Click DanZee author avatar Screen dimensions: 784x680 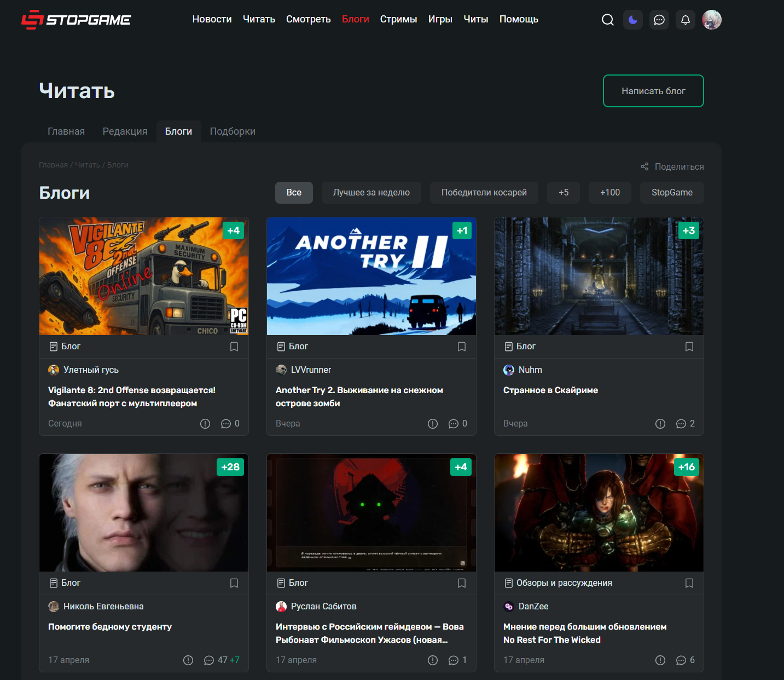click(x=509, y=607)
